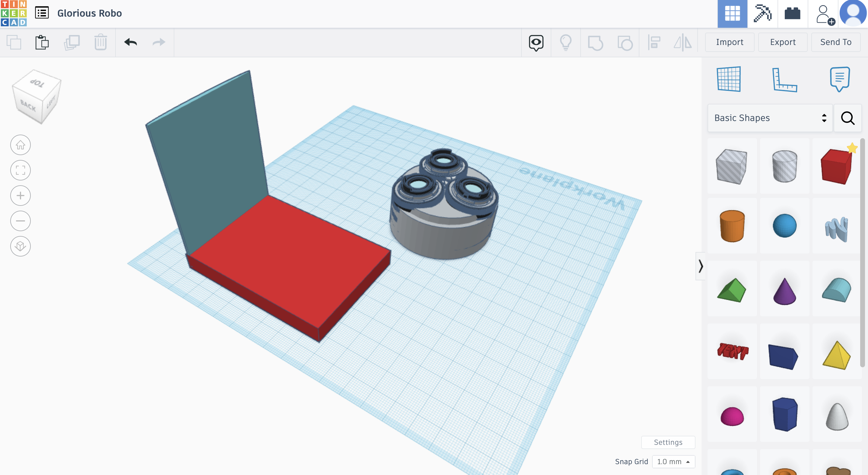Click the Zoom Out button

pyautogui.click(x=21, y=221)
